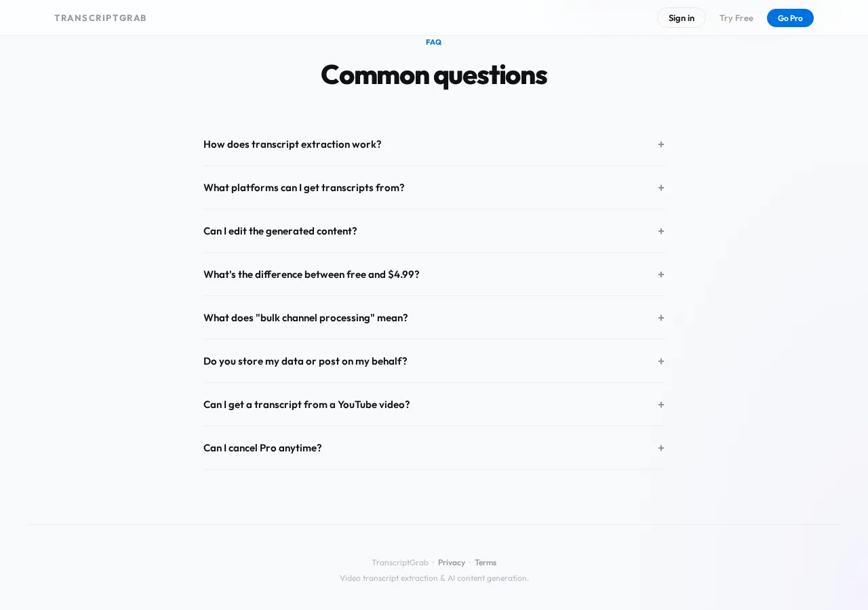Viewport: 868px width, 610px height.
Task: Expand "Can I cancel Pro anytime?" question
Action: point(262,448)
